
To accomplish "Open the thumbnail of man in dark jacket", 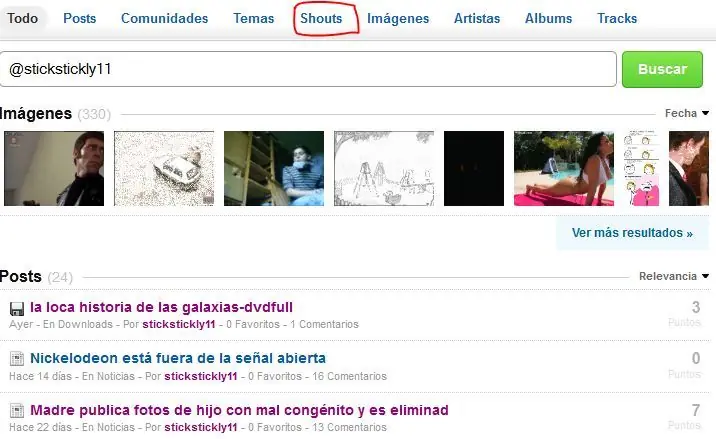I will [54, 169].
